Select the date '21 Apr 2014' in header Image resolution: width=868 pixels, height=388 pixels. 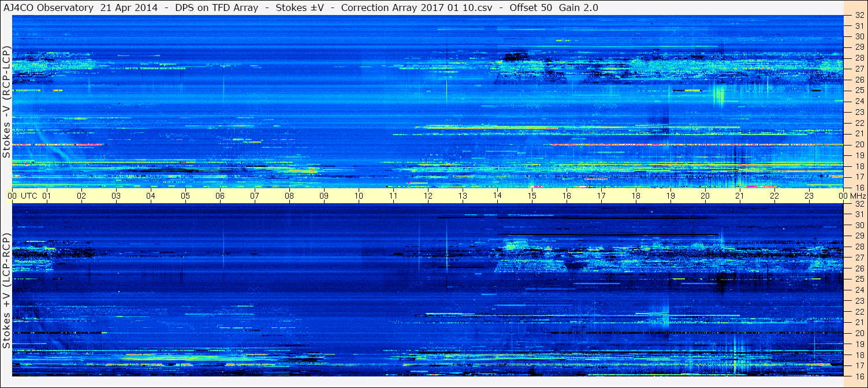[x=128, y=8]
